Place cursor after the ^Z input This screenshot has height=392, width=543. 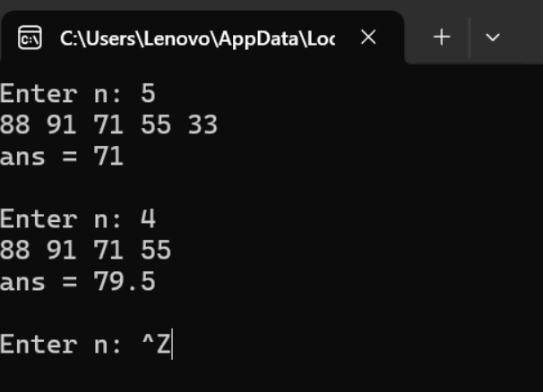(172, 345)
